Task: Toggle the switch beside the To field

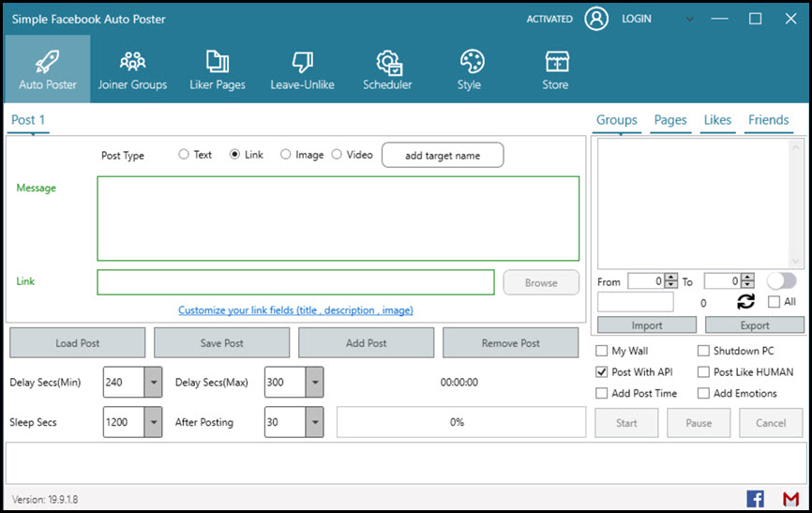Action: 781,280
